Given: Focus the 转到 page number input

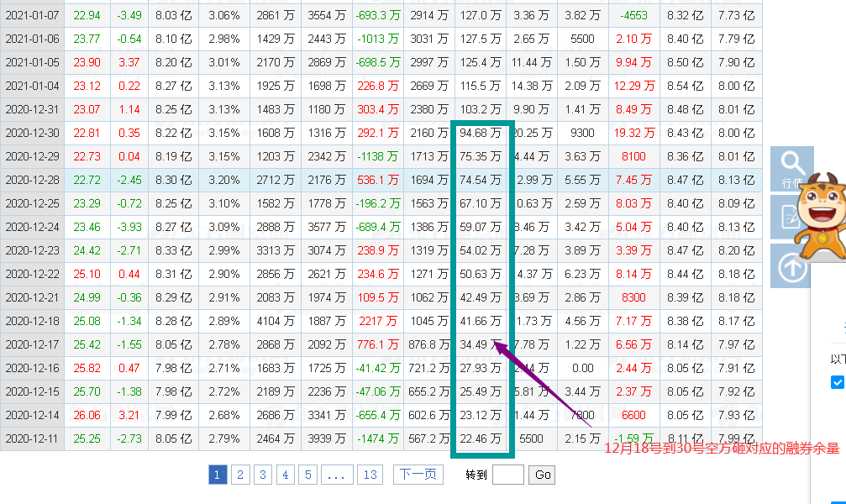Looking at the screenshot, I should pyautogui.click(x=507, y=475).
